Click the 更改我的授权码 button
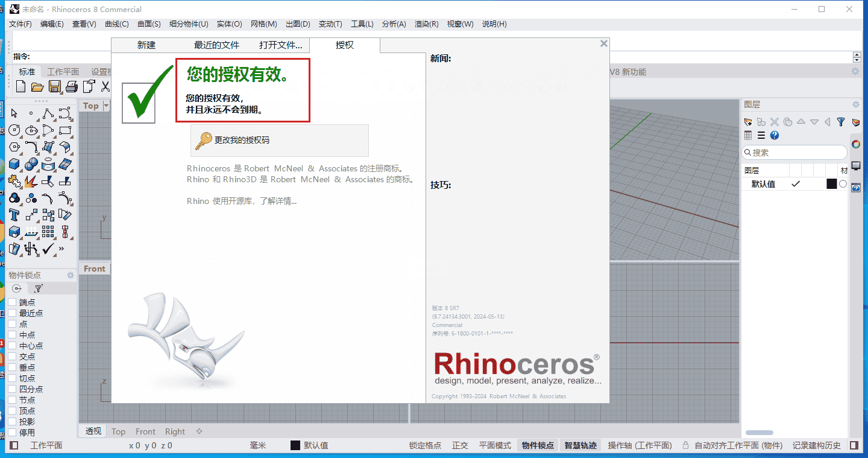The width and height of the screenshot is (868, 458). (278, 140)
